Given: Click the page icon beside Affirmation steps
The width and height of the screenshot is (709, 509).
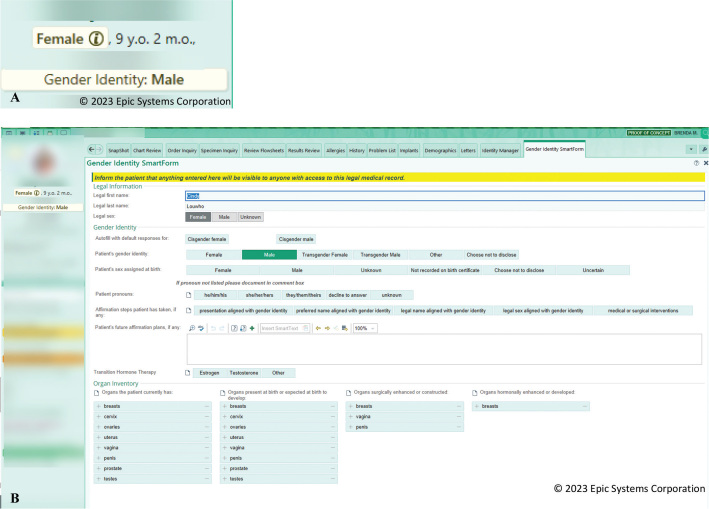Looking at the screenshot, I should coord(189,311).
